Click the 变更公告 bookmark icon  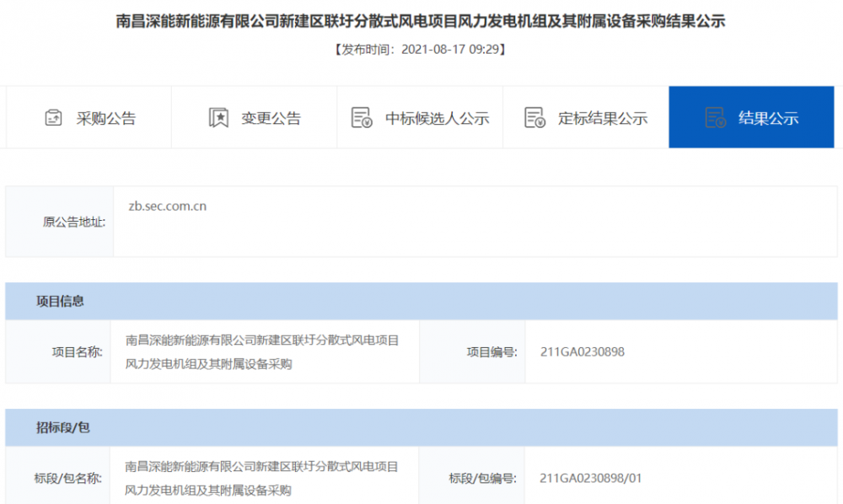click(x=218, y=118)
